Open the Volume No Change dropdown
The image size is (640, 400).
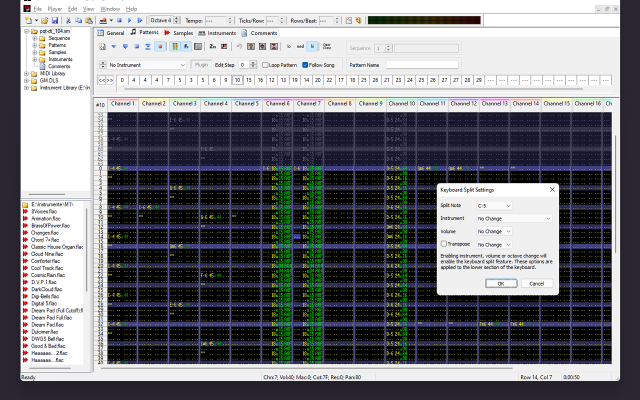click(494, 231)
